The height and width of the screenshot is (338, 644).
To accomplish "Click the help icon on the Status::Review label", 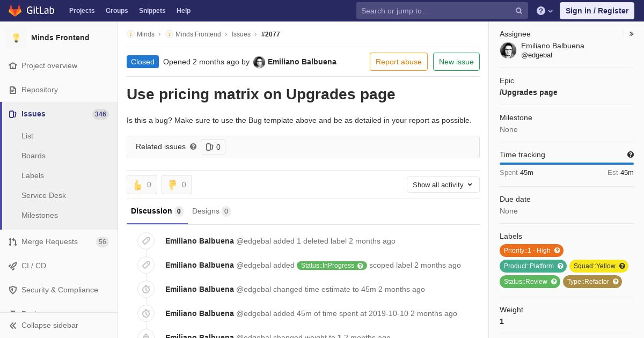I will pos(554,282).
